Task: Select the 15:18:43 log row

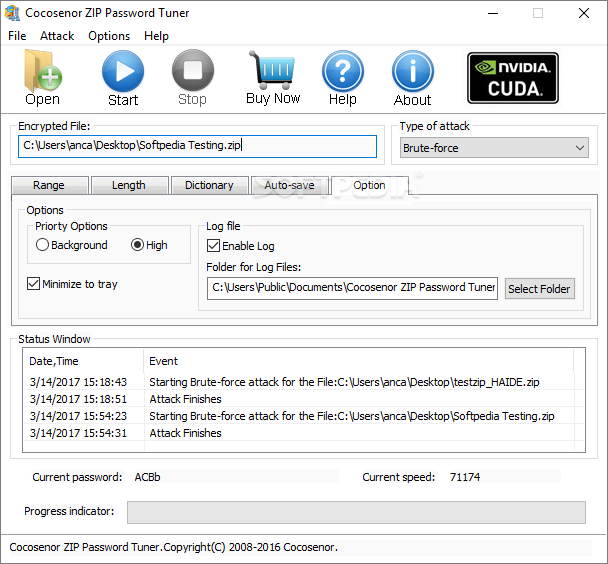Action: [x=304, y=382]
